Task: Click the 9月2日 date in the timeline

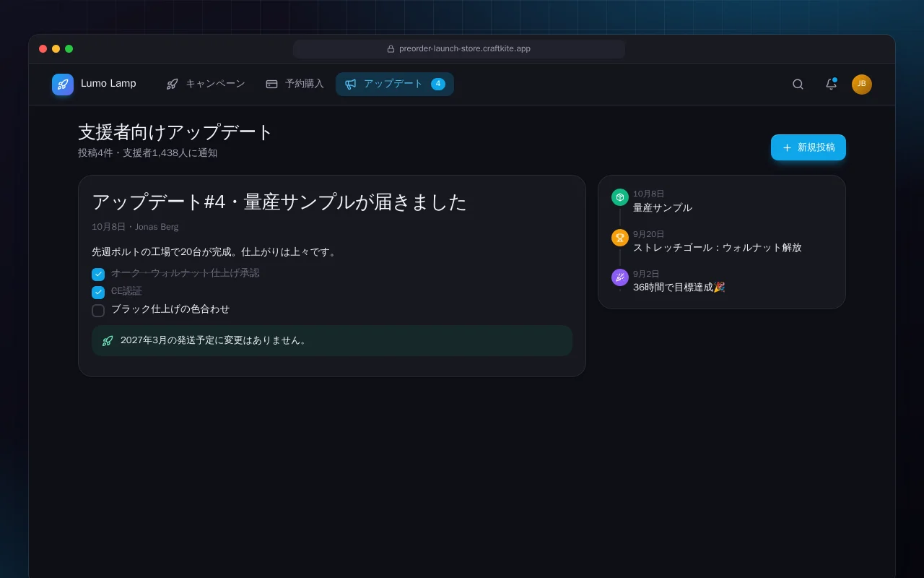Action: (x=646, y=275)
